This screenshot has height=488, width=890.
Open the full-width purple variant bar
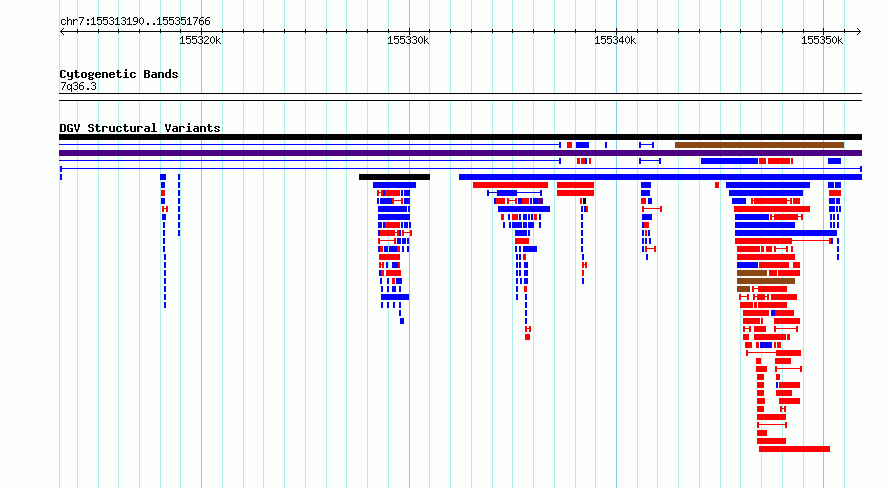[x=460, y=153]
